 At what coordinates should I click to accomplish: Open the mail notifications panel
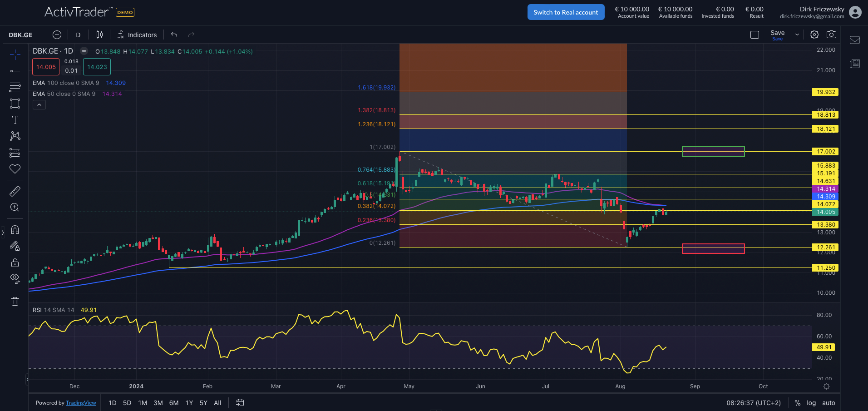[x=855, y=40]
